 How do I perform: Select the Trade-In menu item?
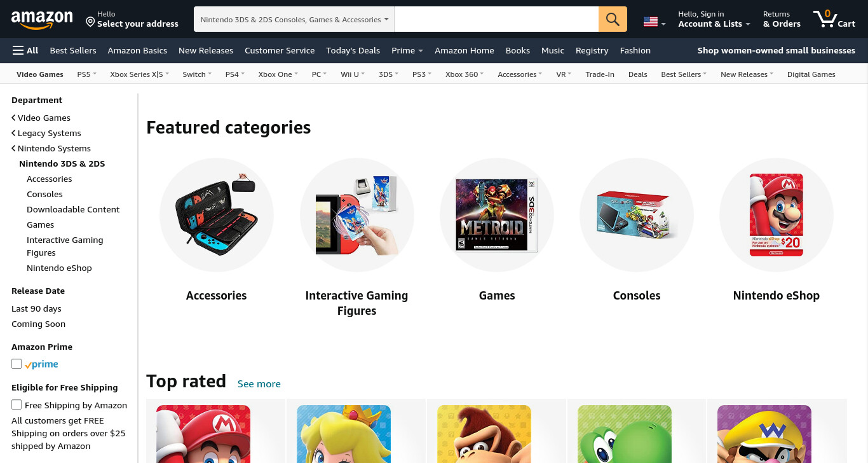pyautogui.click(x=600, y=74)
